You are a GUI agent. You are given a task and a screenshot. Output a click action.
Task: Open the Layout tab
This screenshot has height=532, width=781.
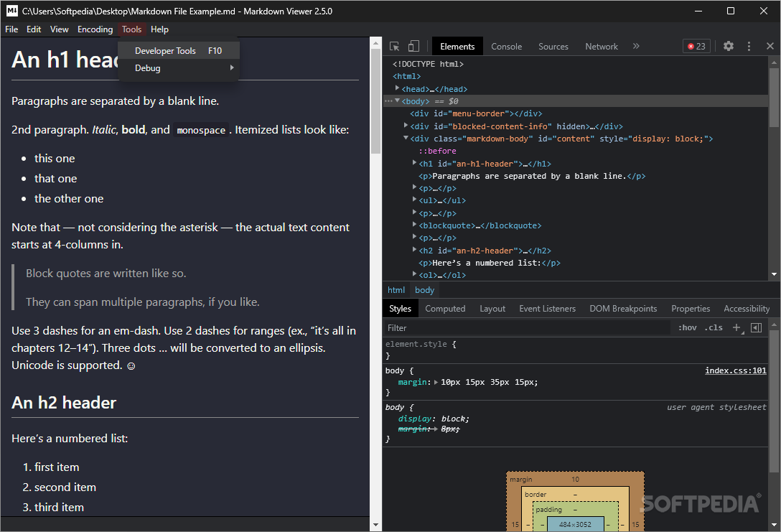[492, 309]
